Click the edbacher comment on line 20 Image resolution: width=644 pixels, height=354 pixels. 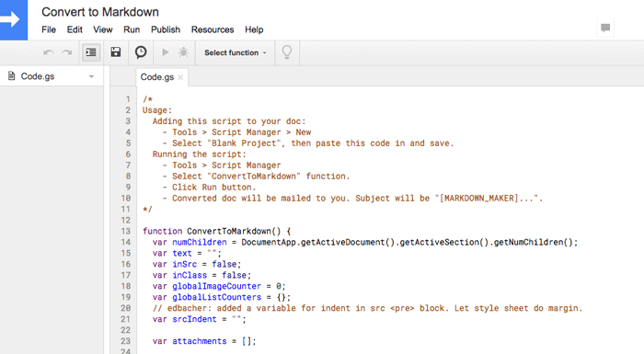click(x=368, y=308)
